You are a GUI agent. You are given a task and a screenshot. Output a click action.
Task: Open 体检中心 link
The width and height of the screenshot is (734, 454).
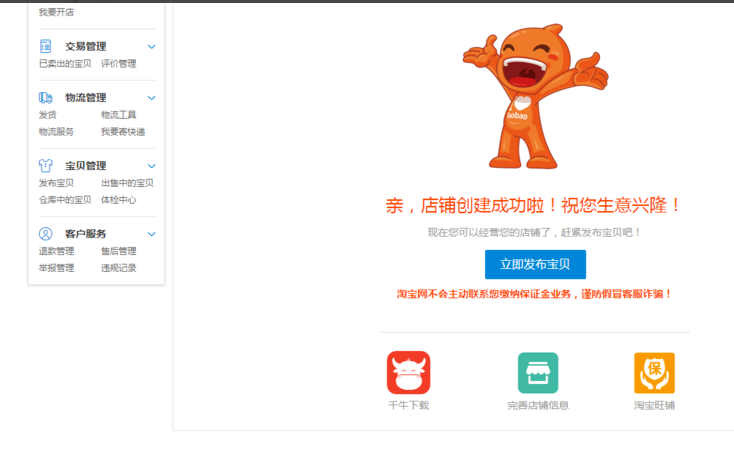click(x=118, y=200)
